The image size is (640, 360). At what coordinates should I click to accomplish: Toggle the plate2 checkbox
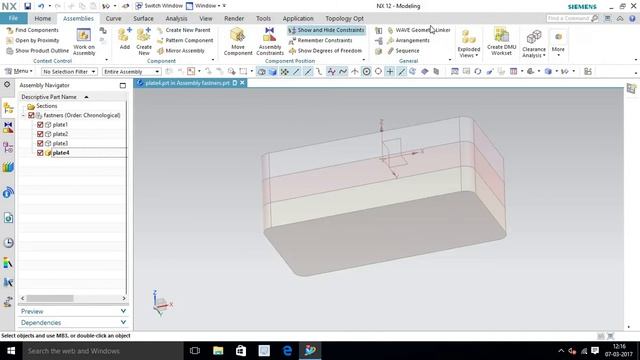point(40,134)
